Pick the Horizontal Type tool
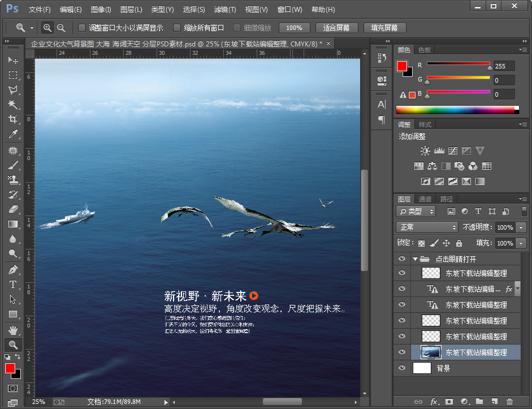 pyautogui.click(x=12, y=284)
